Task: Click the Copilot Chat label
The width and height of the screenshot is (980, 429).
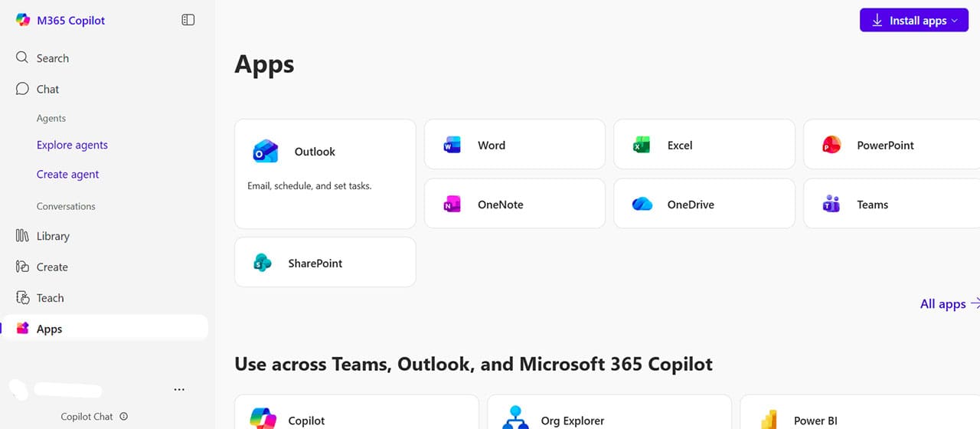Action: tap(87, 417)
